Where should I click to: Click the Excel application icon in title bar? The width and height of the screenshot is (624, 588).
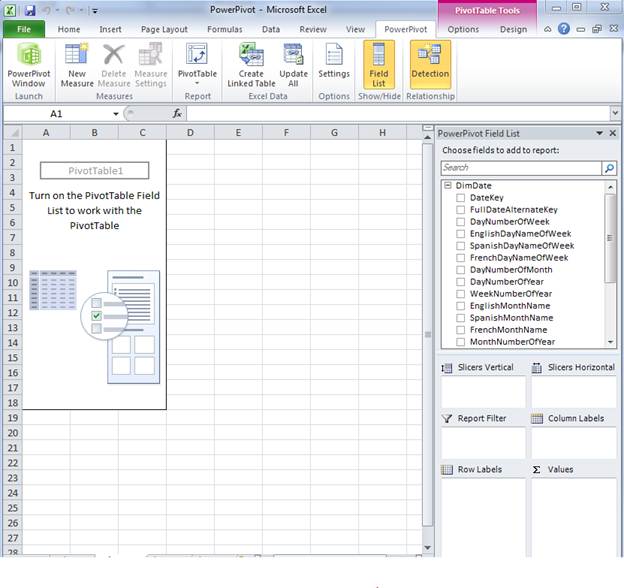[10, 10]
